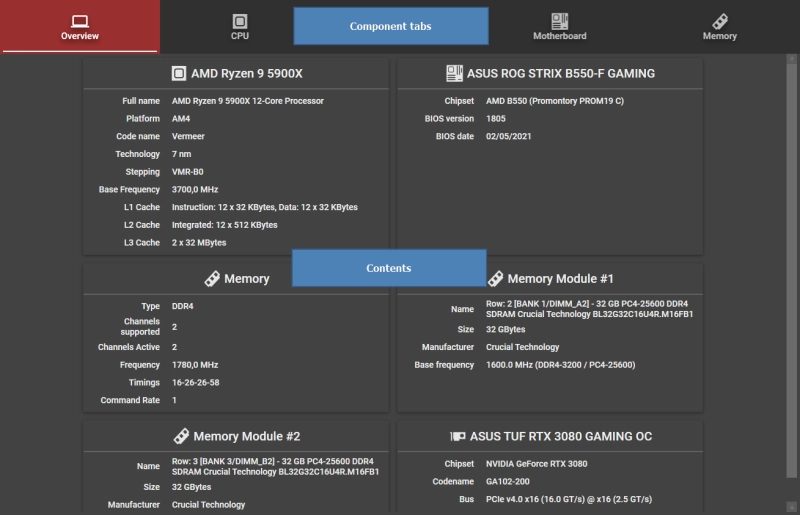Select Memory Module #1 manufacturer Crucial Technology

coord(522,347)
